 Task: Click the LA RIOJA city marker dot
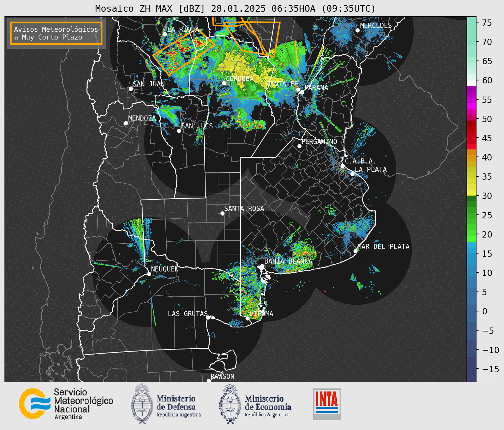165,34
